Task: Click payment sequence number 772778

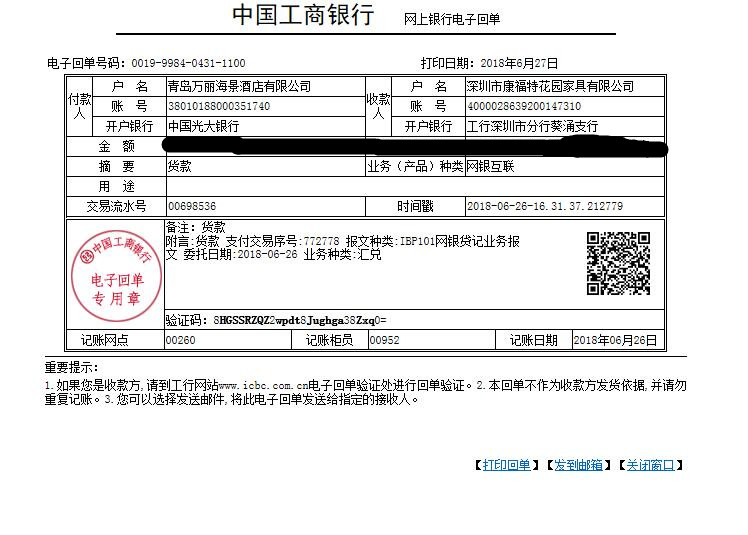Action: tap(322, 241)
